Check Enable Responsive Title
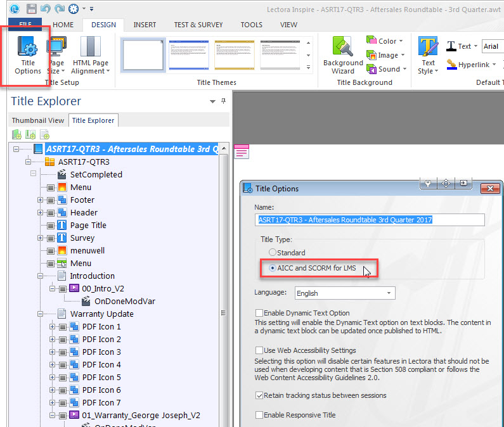The width and height of the screenshot is (504, 427). pyautogui.click(x=259, y=415)
